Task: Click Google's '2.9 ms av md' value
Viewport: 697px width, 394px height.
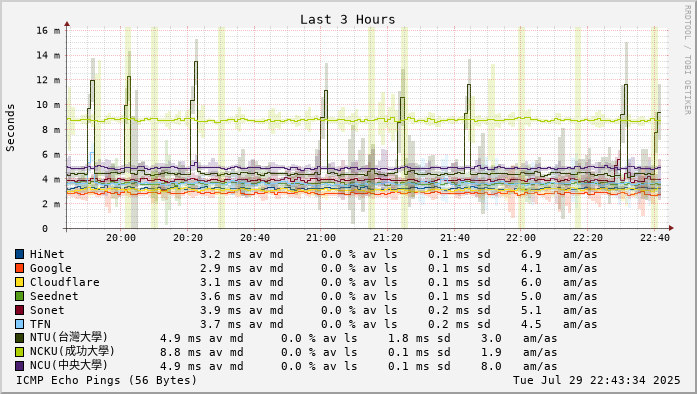Action: coord(242,269)
